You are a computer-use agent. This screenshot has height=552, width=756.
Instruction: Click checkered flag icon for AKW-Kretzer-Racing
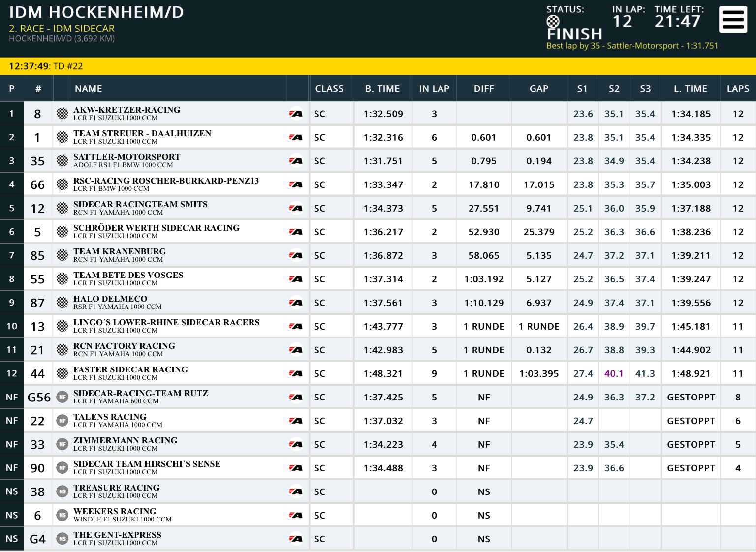pos(62,114)
